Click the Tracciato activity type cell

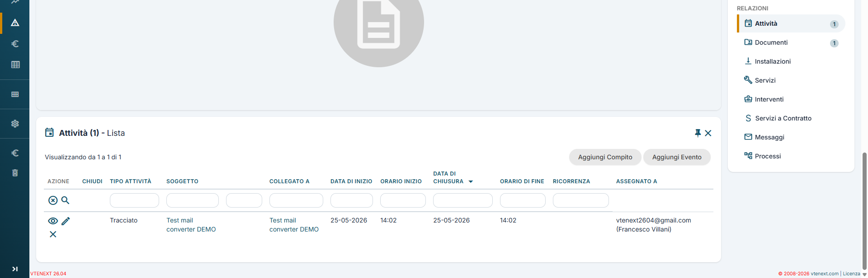point(123,220)
